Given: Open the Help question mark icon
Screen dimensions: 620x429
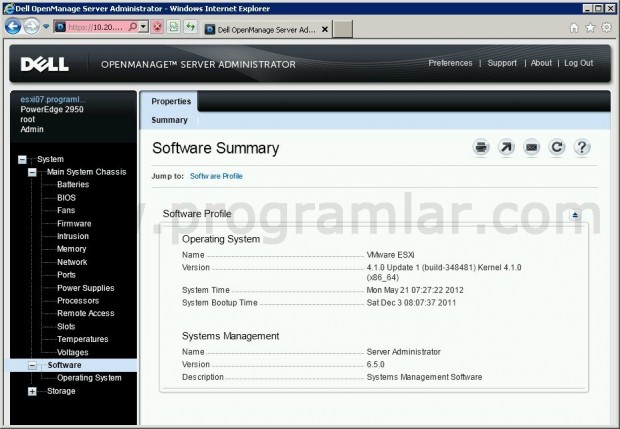Looking at the screenshot, I should (582, 147).
